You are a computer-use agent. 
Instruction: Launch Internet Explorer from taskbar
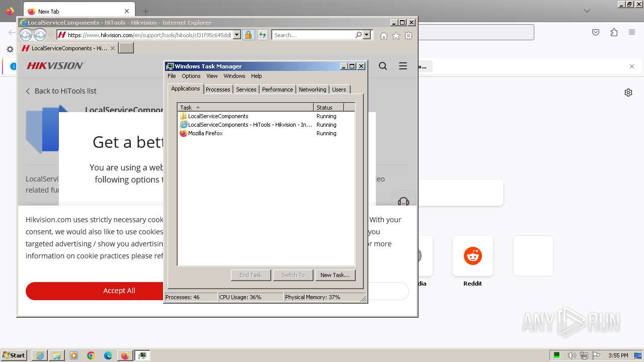point(40,355)
